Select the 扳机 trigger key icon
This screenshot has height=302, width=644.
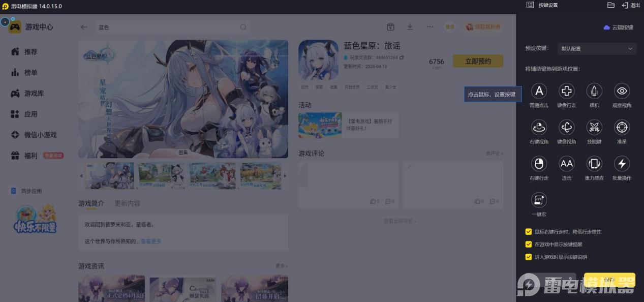pos(594,91)
